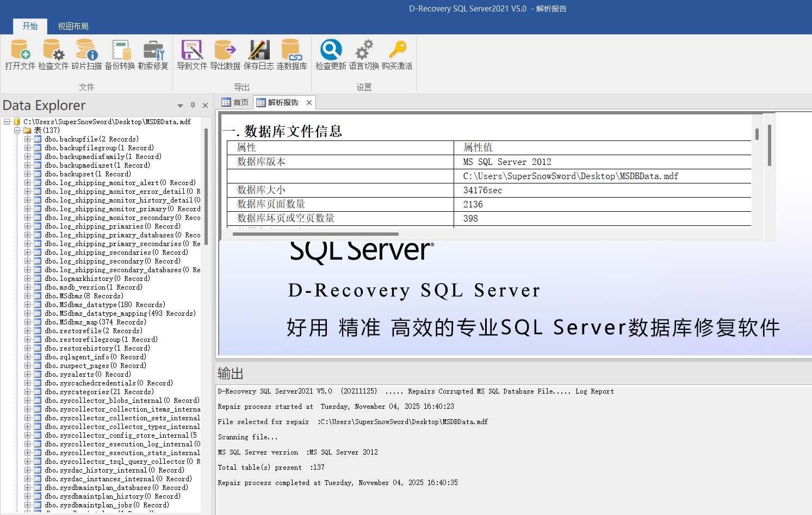Click the 连数据库 connect database icon

tap(292, 55)
